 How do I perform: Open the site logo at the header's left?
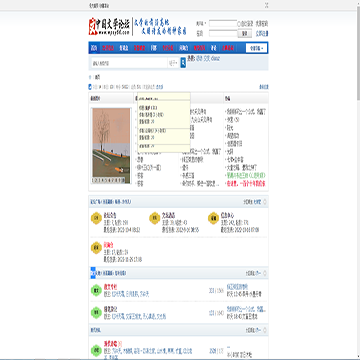[x=108, y=27]
